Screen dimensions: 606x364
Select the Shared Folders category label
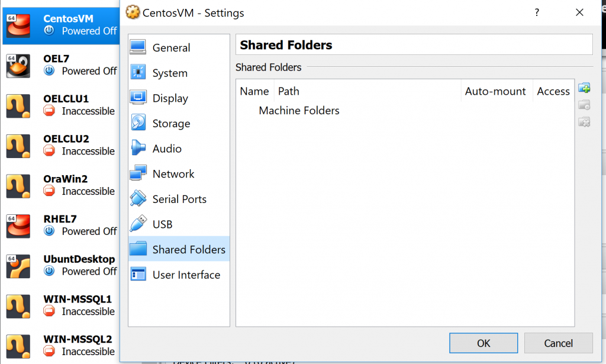tap(189, 249)
